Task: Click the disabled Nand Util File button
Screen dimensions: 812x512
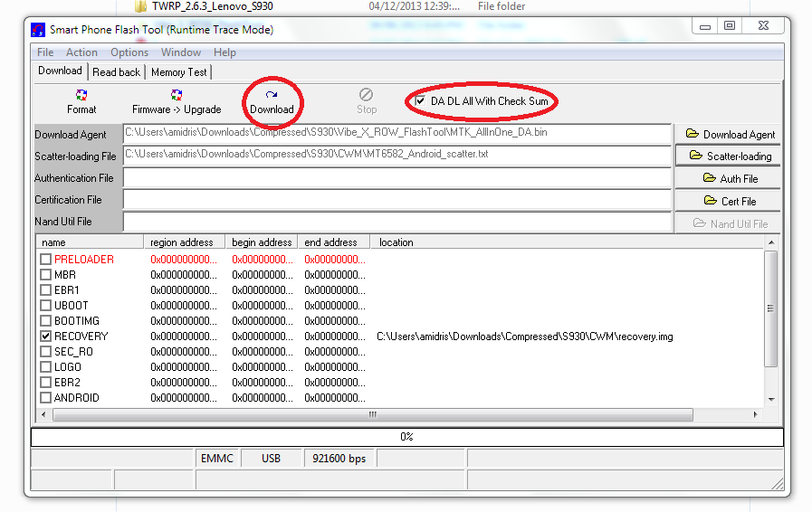Action: click(x=729, y=223)
